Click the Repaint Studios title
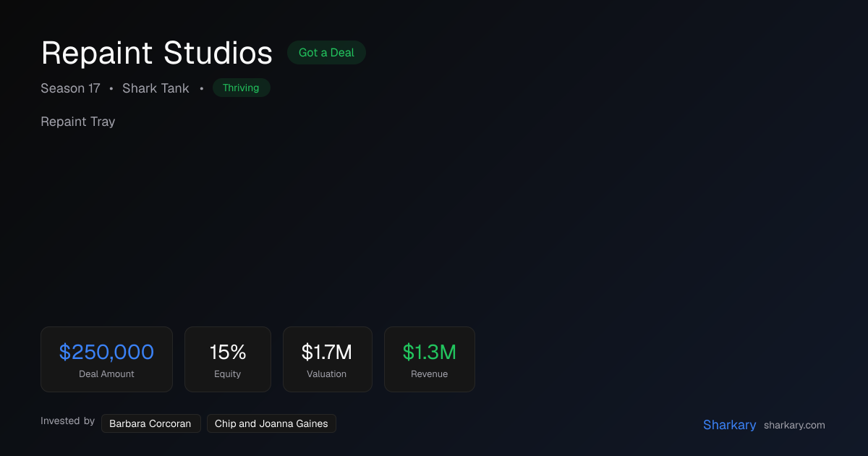 pos(157,54)
